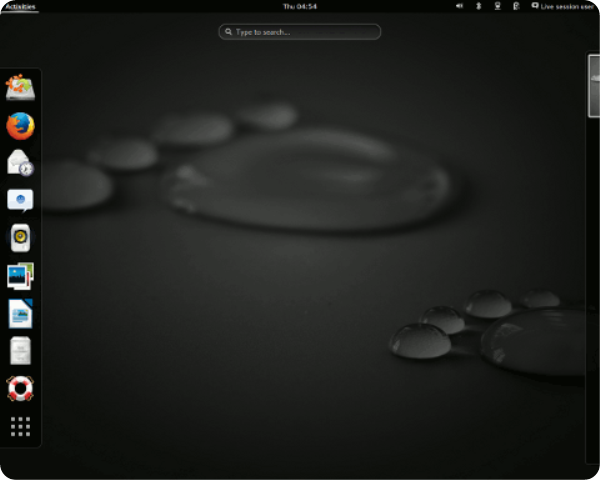Click the Activities button
The image size is (600, 480).
pyautogui.click(x=20, y=7)
